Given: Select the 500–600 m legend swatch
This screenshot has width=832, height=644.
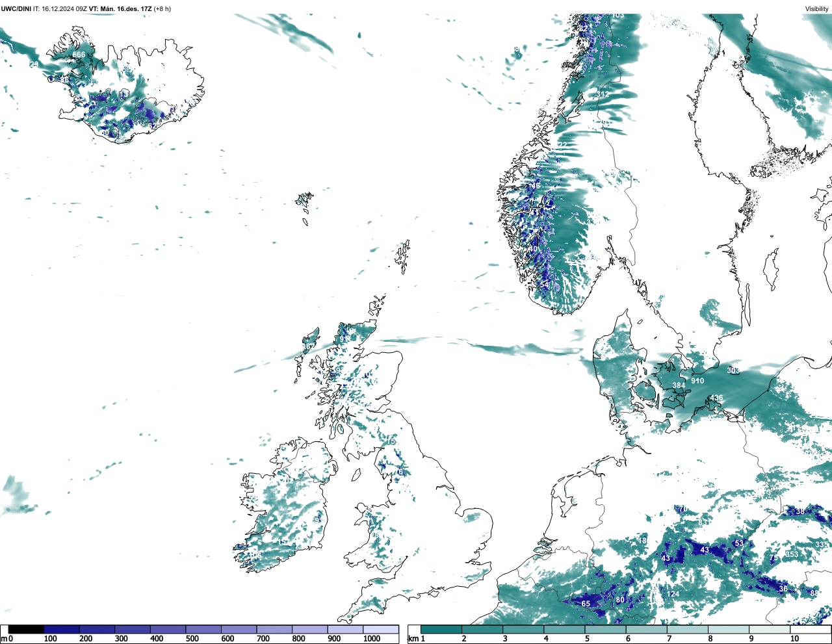Looking at the screenshot, I should point(203,629).
